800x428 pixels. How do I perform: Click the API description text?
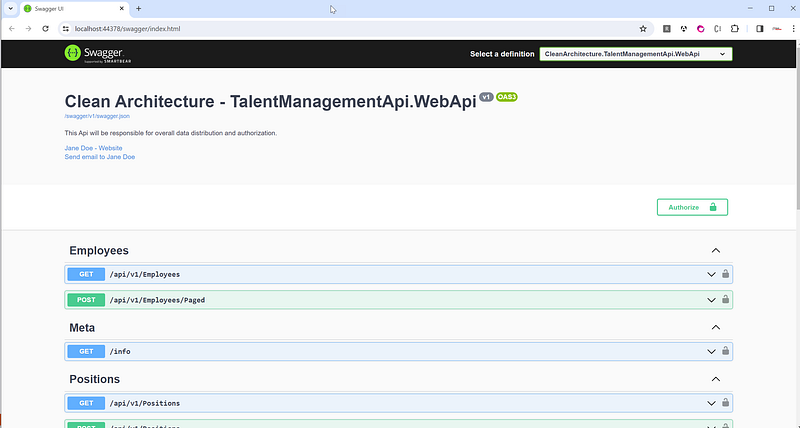point(170,133)
